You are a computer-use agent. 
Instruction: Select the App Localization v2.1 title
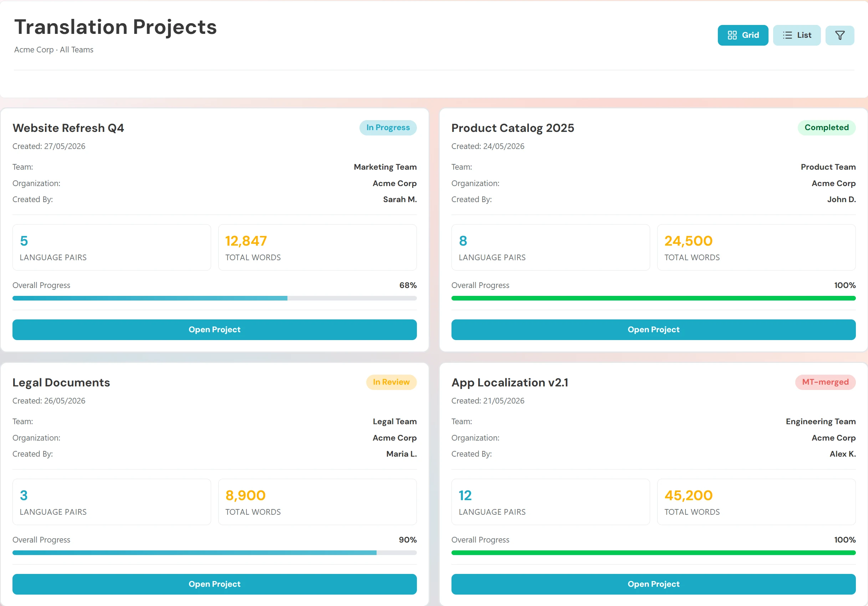pyautogui.click(x=510, y=383)
